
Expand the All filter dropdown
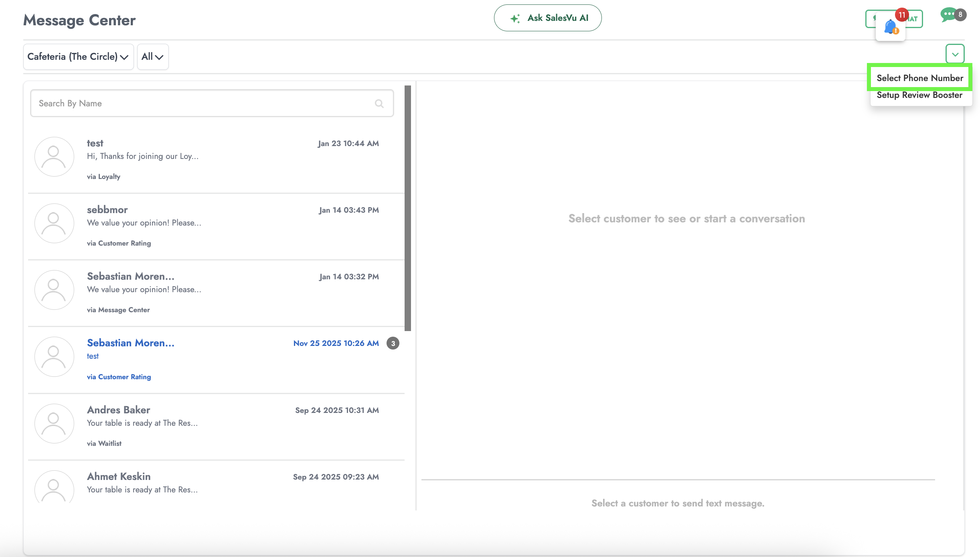pyautogui.click(x=152, y=57)
